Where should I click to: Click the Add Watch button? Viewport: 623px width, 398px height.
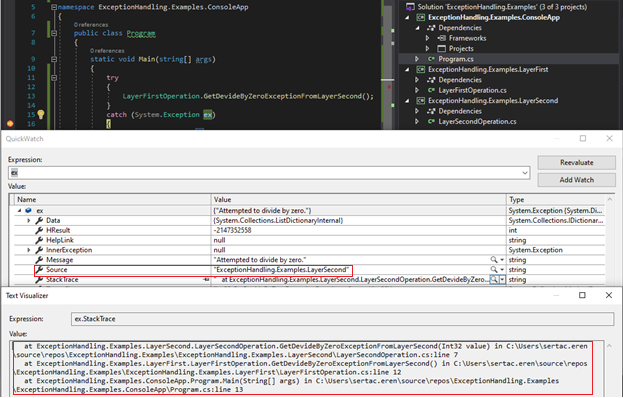point(577,180)
